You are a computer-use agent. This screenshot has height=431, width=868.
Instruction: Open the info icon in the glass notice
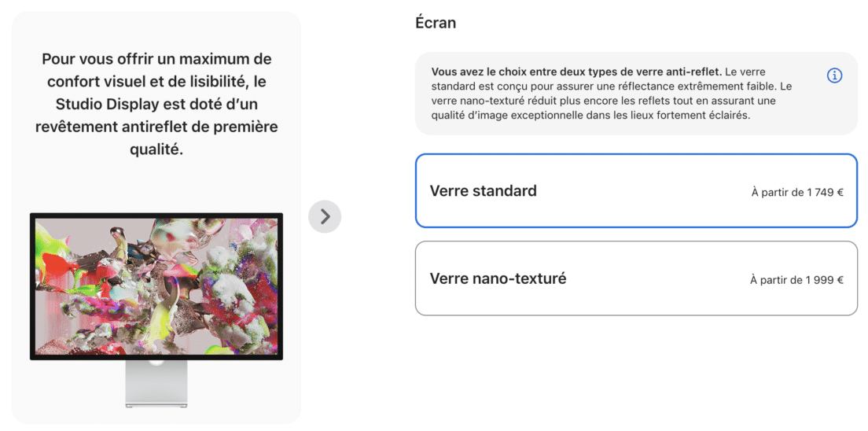coord(834,76)
